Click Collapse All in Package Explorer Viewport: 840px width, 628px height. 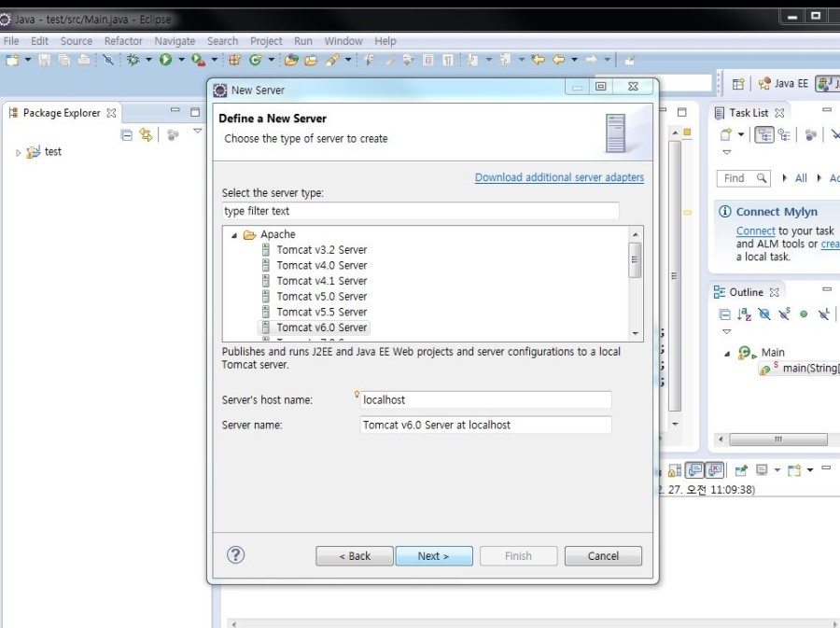(x=126, y=135)
